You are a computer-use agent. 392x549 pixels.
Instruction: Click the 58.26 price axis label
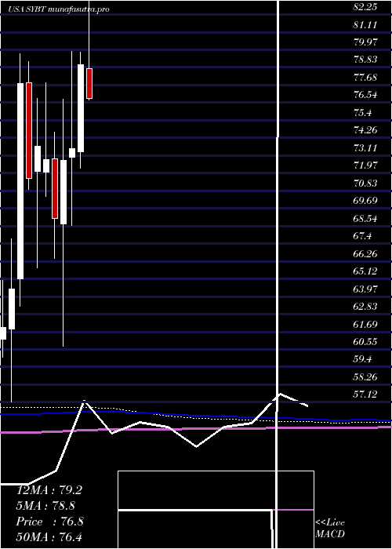pyautogui.click(x=365, y=377)
